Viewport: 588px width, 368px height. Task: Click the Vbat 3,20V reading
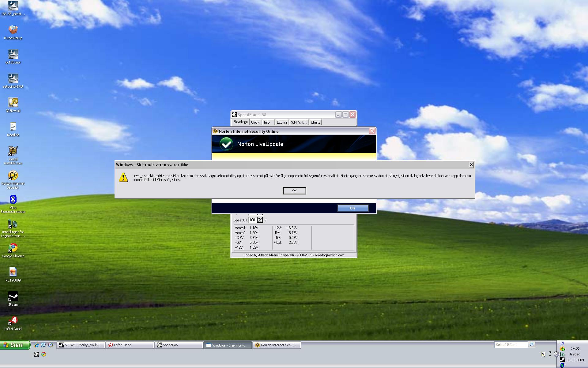point(286,243)
